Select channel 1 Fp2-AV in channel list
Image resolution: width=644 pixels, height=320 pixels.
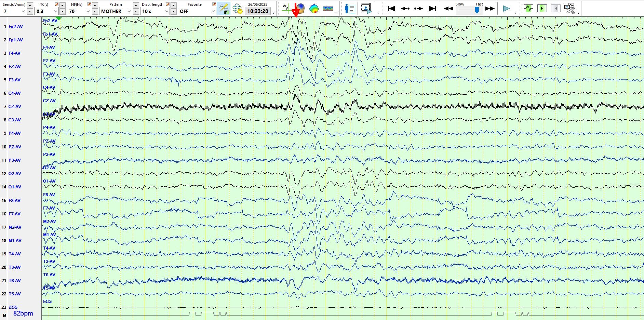tap(16, 26)
